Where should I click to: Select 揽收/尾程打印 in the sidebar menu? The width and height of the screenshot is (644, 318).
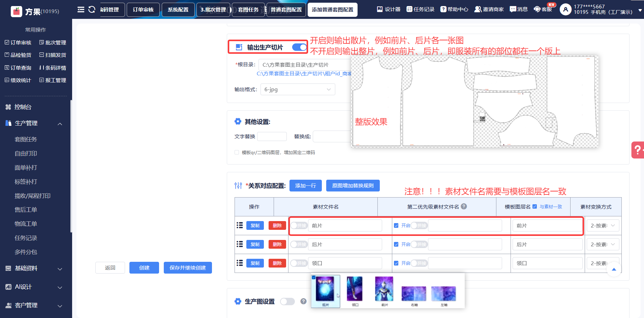[x=33, y=196]
